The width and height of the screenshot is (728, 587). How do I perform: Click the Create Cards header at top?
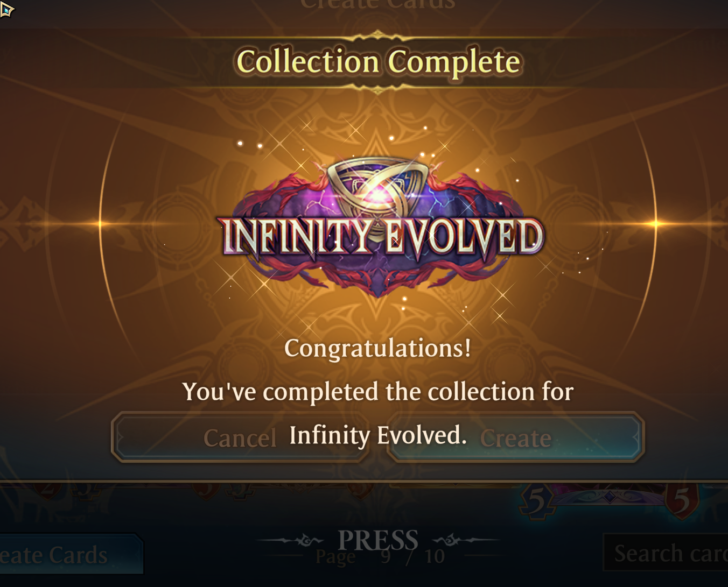point(378,5)
